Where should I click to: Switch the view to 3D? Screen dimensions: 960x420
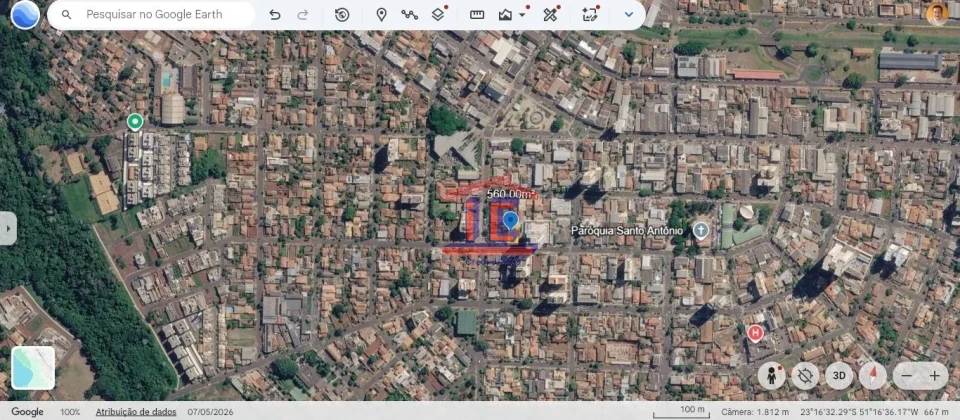click(x=839, y=376)
